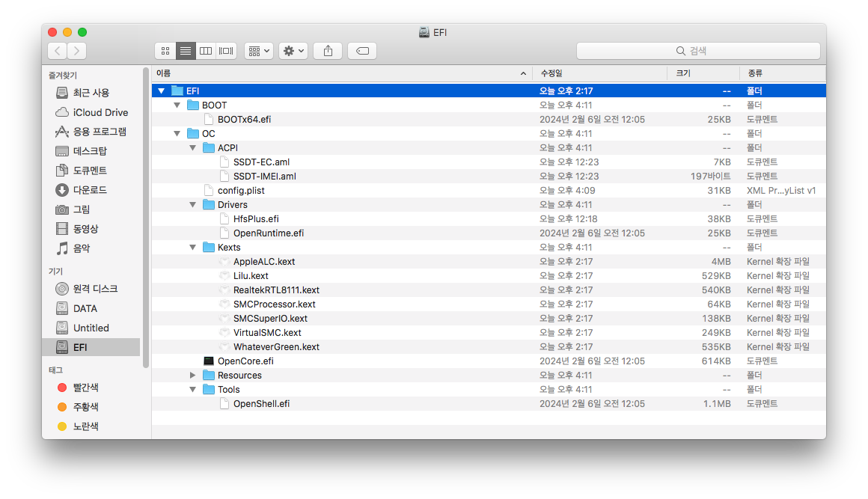The image size is (868, 499).
Task: Open iCloud Drive in sidebar
Action: pyautogui.click(x=92, y=112)
